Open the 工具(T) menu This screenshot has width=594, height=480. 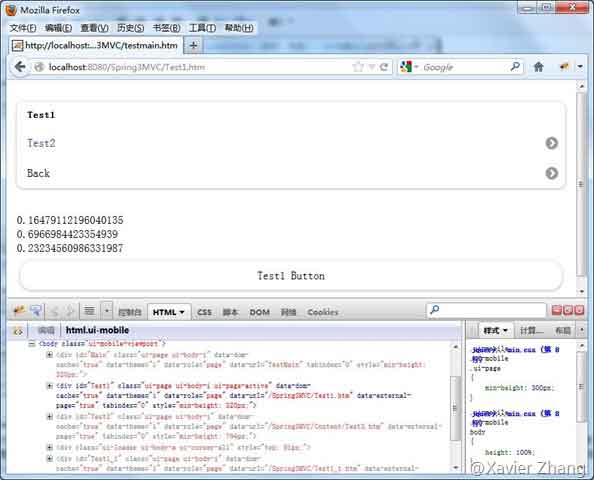[202, 28]
